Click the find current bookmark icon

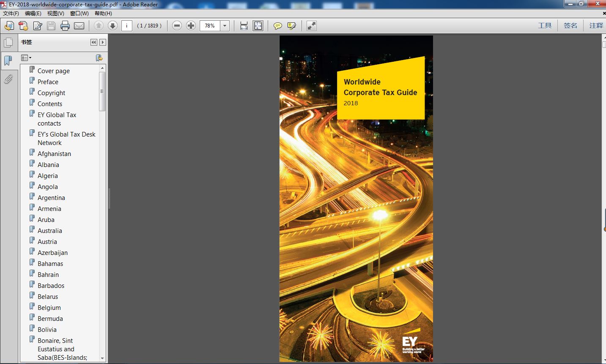[x=99, y=58]
